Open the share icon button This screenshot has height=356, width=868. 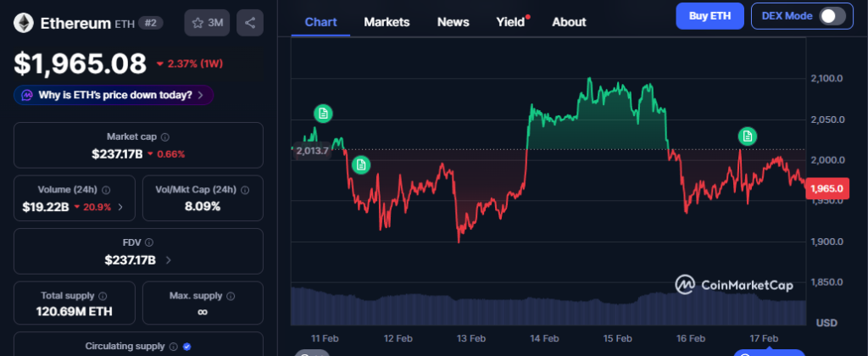tap(249, 23)
